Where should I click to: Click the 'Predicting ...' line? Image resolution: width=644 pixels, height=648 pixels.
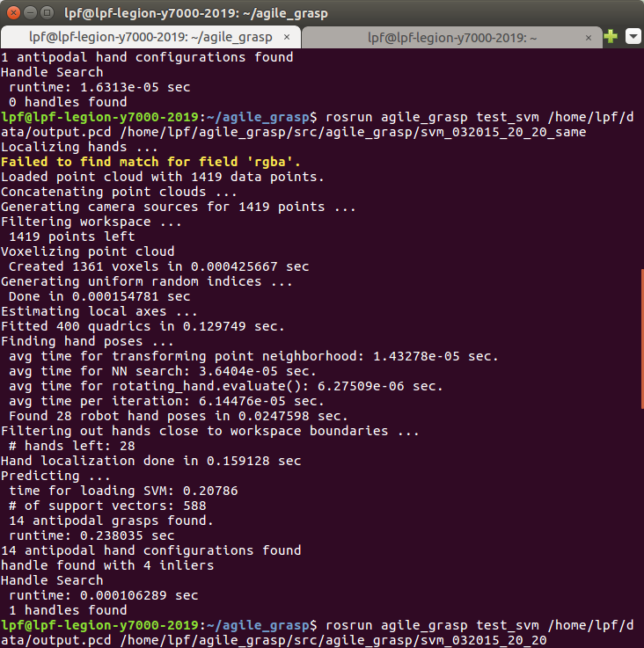click(x=55, y=476)
